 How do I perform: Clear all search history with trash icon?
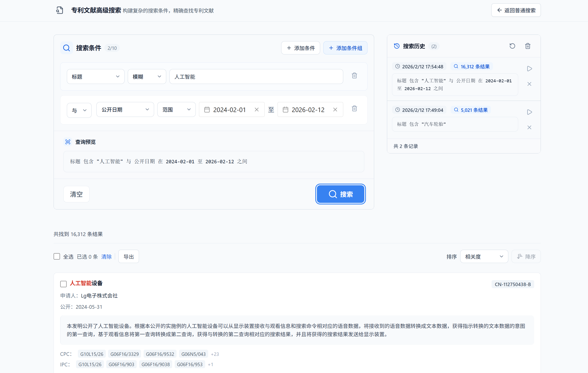(528, 46)
